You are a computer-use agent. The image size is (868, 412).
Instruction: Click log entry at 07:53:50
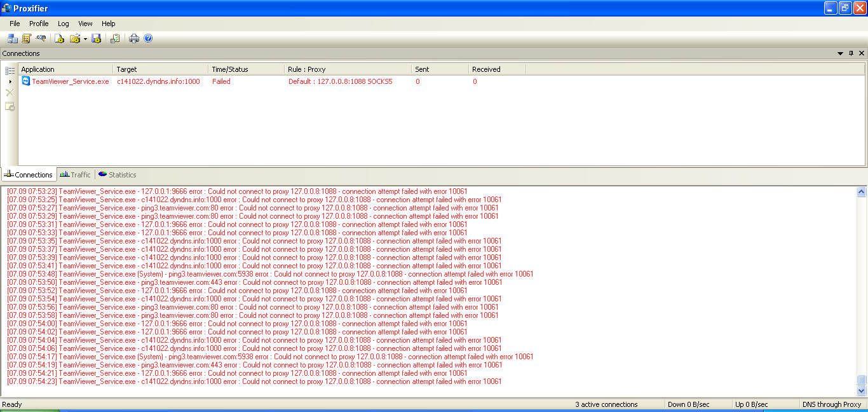click(x=255, y=282)
